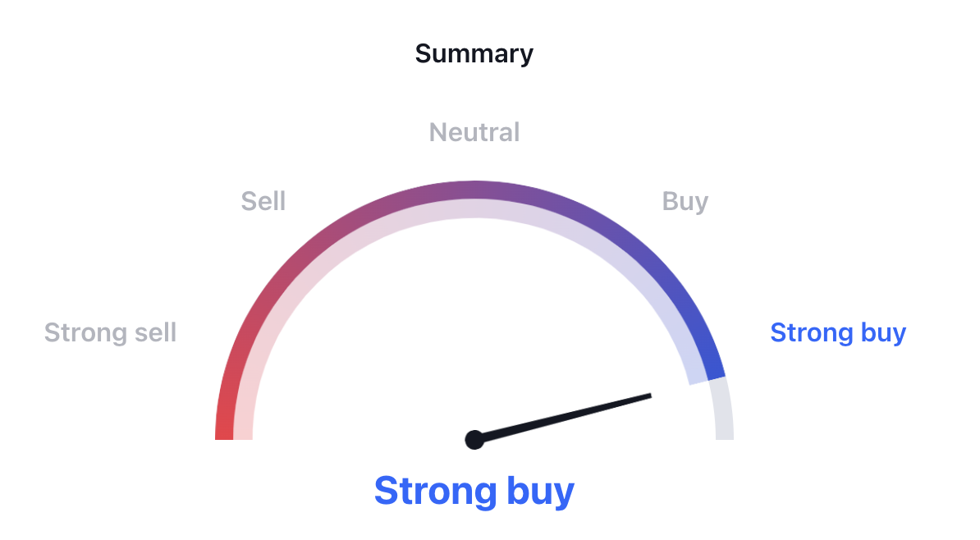Image resolution: width=980 pixels, height=540 pixels.
Task: Click the purple top of the gauge arc
Action: coord(474,190)
